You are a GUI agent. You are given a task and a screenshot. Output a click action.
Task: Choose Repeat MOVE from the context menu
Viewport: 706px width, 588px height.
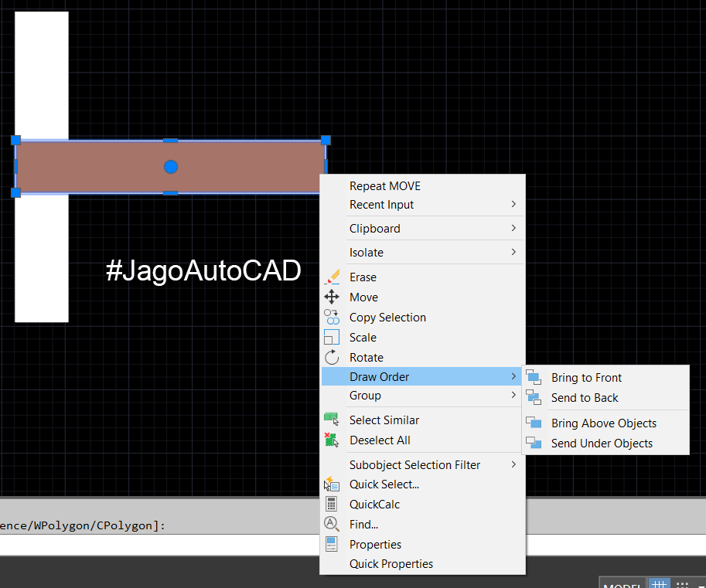[x=384, y=185]
